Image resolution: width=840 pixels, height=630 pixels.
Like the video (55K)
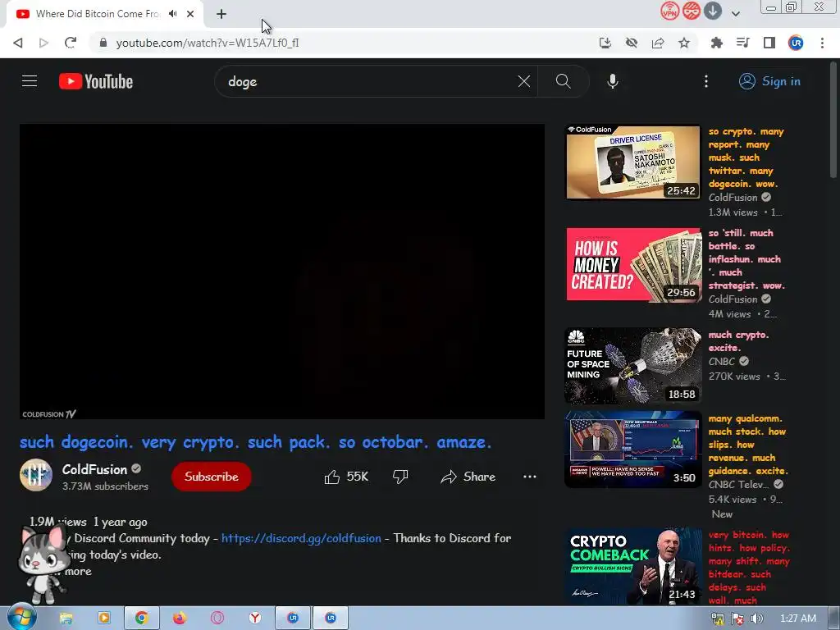click(x=347, y=477)
